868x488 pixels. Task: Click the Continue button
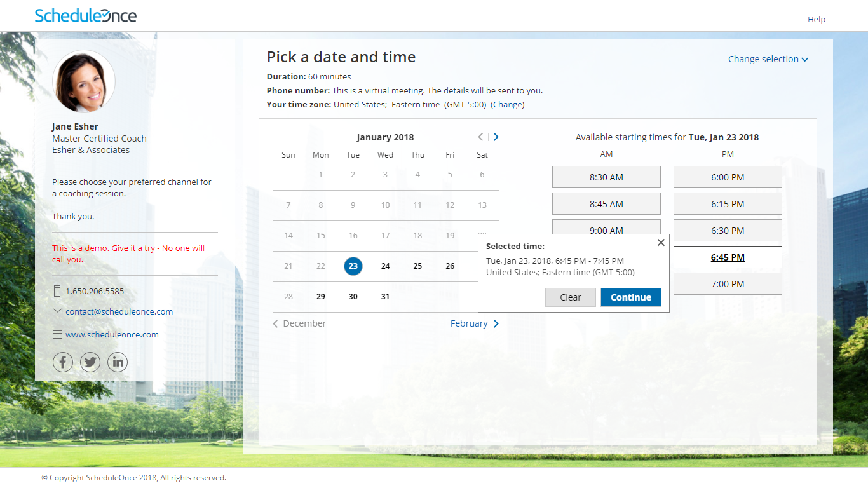pos(630,297)
